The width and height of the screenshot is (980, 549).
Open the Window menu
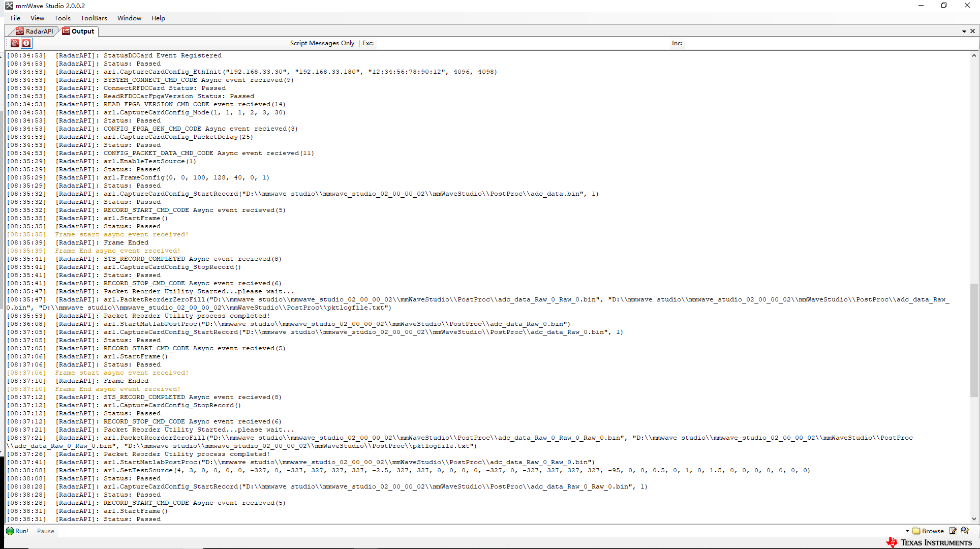130,18
